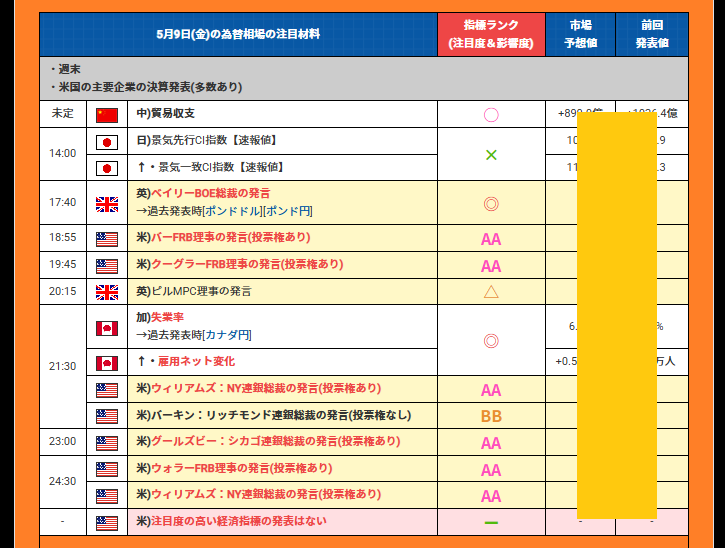Click the 指標ランク column header

click(x=491, y=34)
